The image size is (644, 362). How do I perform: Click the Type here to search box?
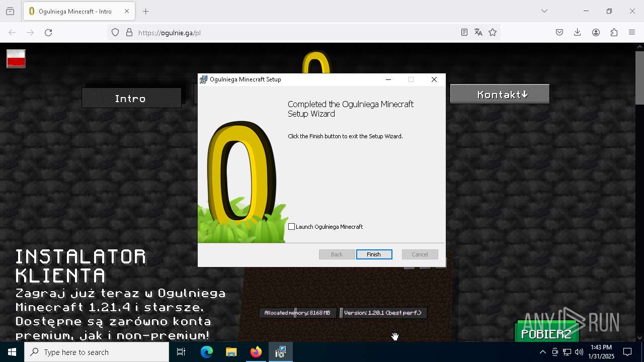tap(97, 352)
